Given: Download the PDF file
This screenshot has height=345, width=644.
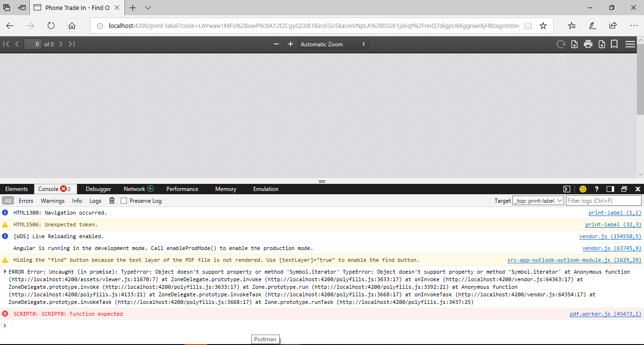Looking at the screenshot, I should coord(601,44).
